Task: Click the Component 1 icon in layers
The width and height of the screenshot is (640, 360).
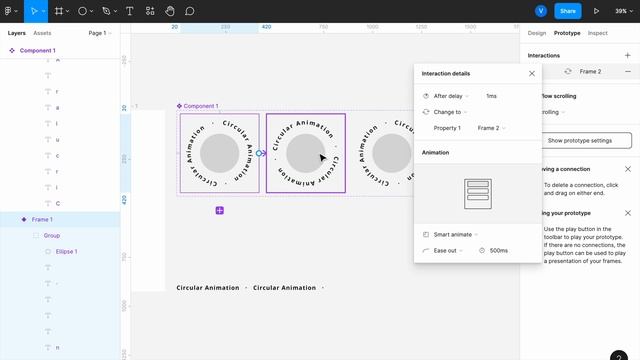Action: (x=12, y=51)
